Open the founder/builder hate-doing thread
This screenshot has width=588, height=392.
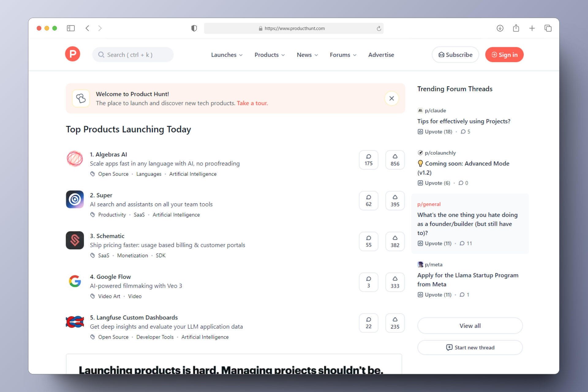coord(467,224)
